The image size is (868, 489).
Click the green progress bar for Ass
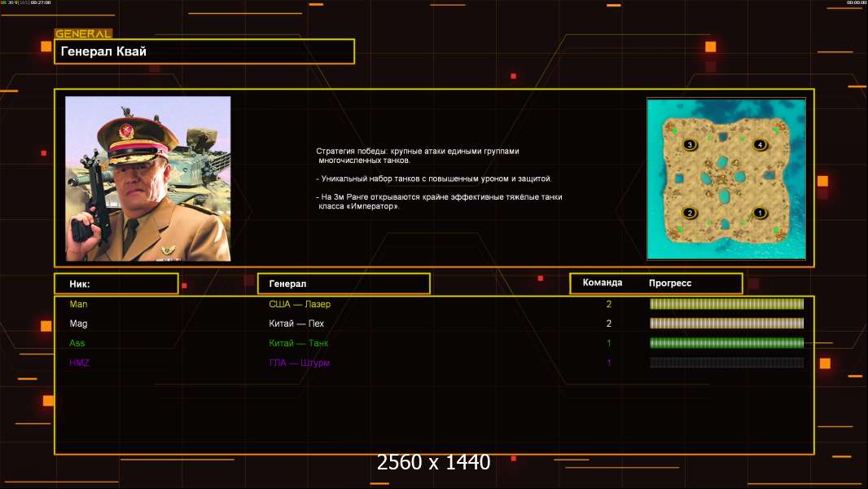point(726,343)
